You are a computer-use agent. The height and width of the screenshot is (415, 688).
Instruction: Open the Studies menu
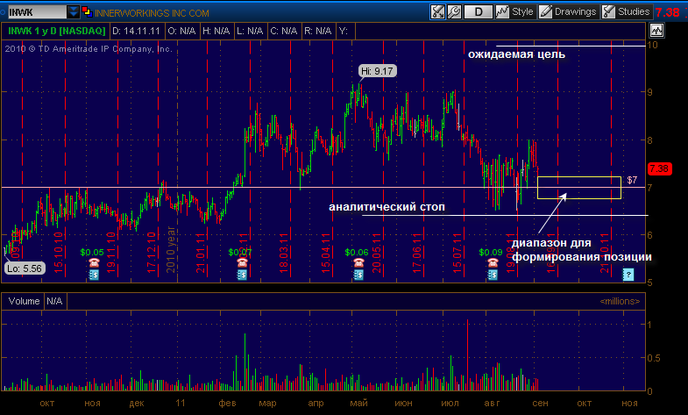(633, 12)
